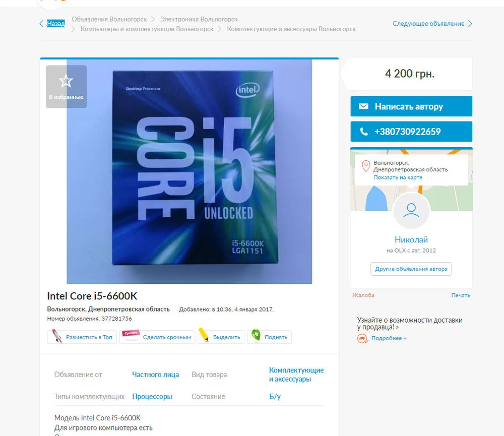Click the Выделить highlight button
The image size is (504, 436).
coord(221,337)
